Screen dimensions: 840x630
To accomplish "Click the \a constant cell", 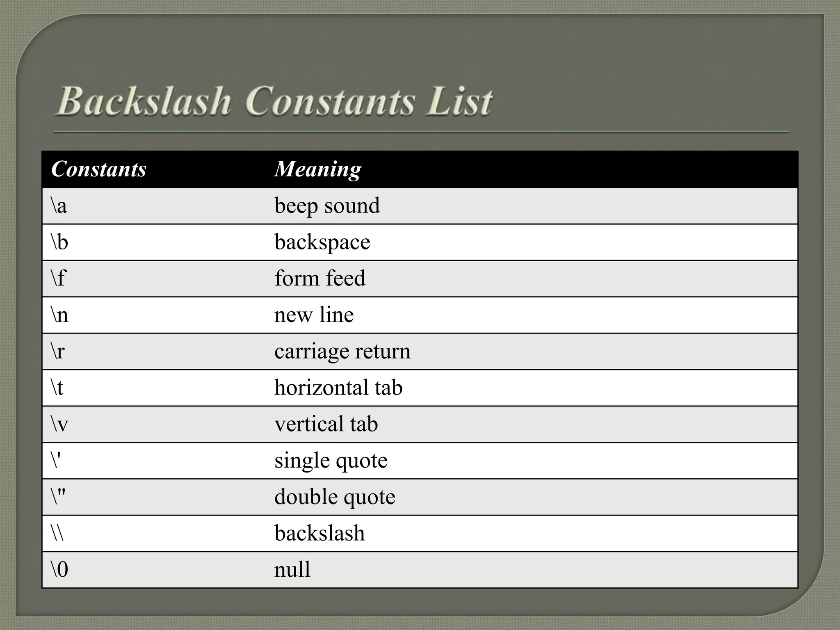I will click(153, 206).
